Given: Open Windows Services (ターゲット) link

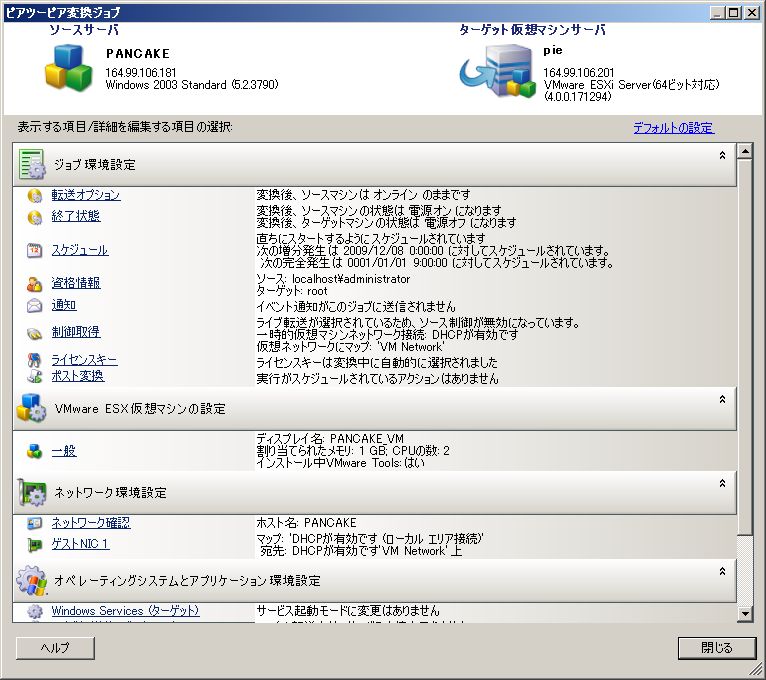Looking at the screenshot, I should [126, 611].
